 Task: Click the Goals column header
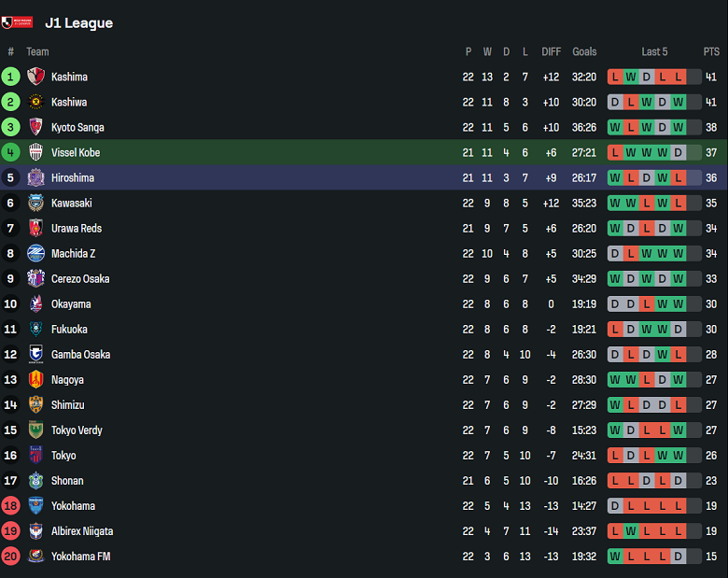[584, 51]
